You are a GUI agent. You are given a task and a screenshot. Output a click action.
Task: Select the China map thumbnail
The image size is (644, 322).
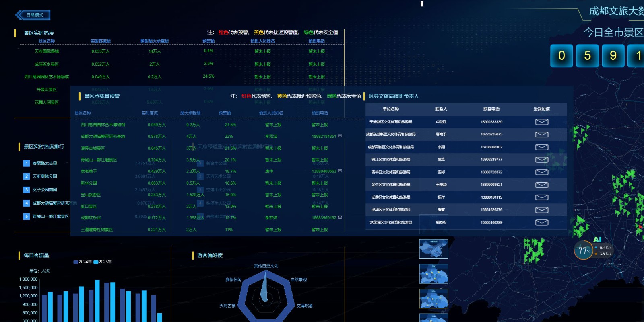click(x=433, y=249)
